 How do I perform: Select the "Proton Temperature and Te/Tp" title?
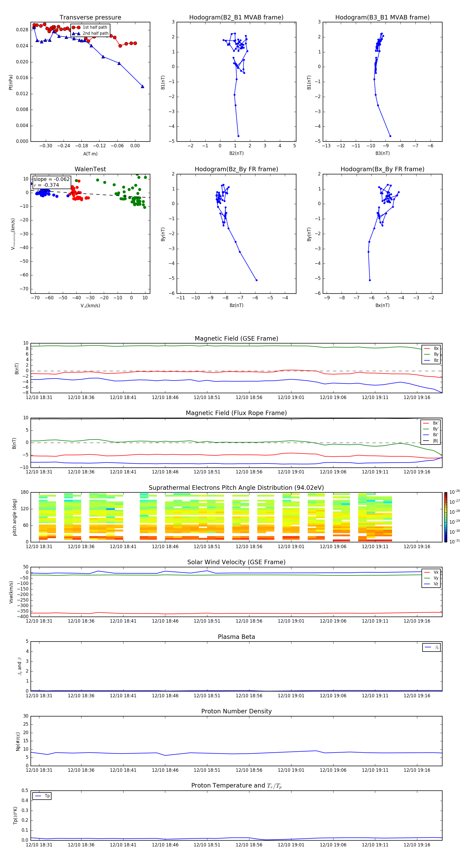(236, 786)
